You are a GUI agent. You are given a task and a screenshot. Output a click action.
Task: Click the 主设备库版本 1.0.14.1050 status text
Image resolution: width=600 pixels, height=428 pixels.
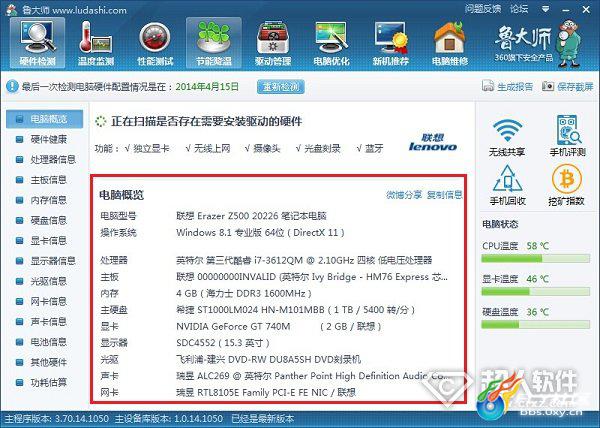(169, 419)
